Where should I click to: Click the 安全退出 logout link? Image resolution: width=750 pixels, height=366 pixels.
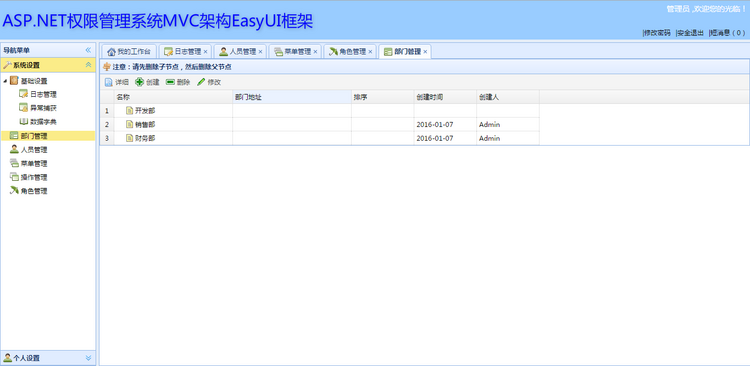pos(690,33)
